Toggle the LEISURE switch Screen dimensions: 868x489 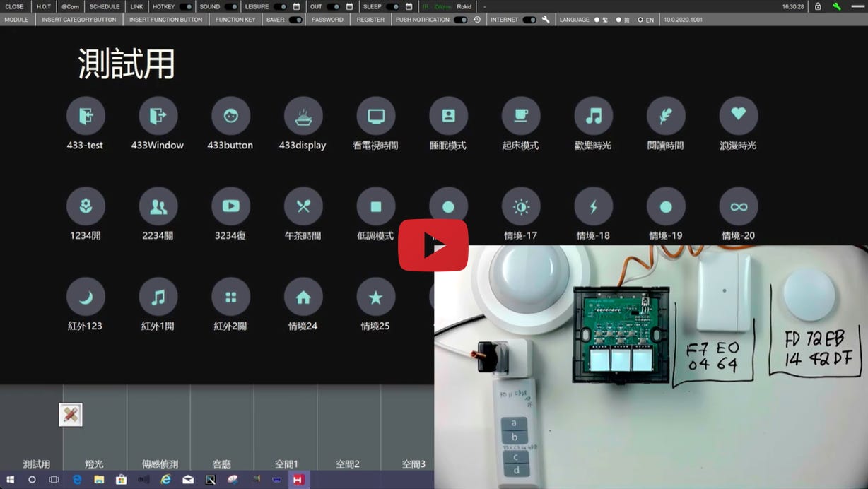280,6
